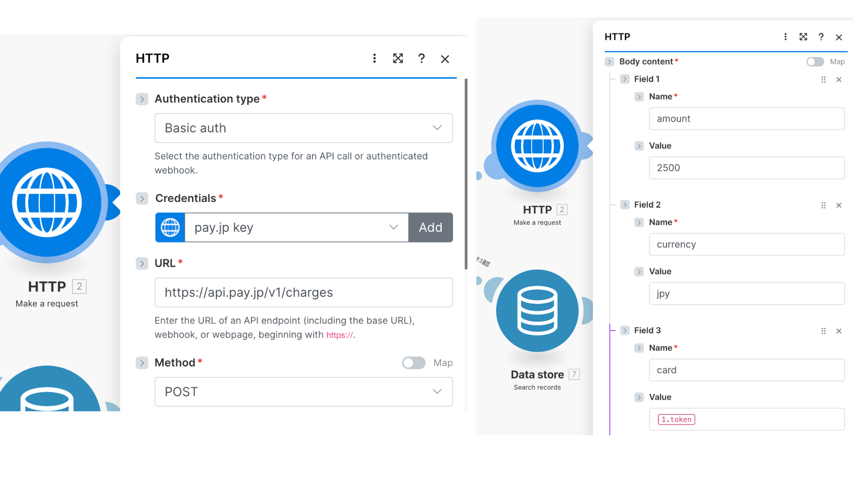This screenshot has width=868, height=488.
Task: Open the Authentication type Basic auth dropdown
Action: 303,128
